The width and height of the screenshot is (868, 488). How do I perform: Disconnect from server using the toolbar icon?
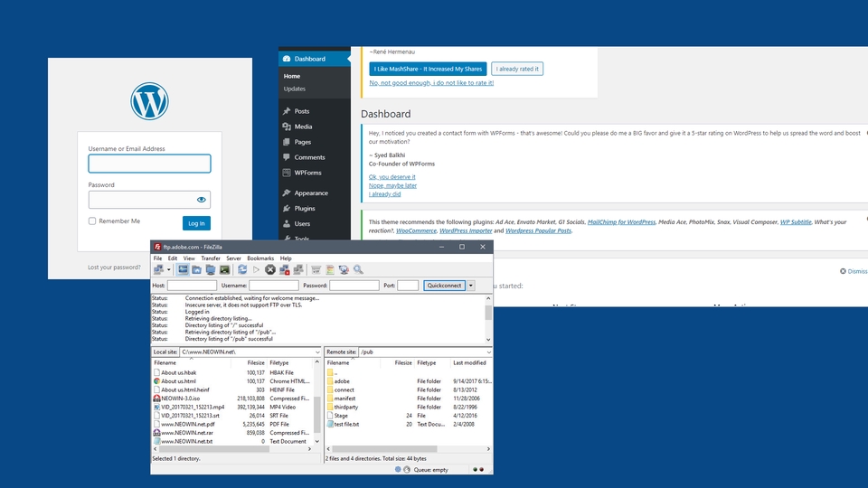[285, 269]
